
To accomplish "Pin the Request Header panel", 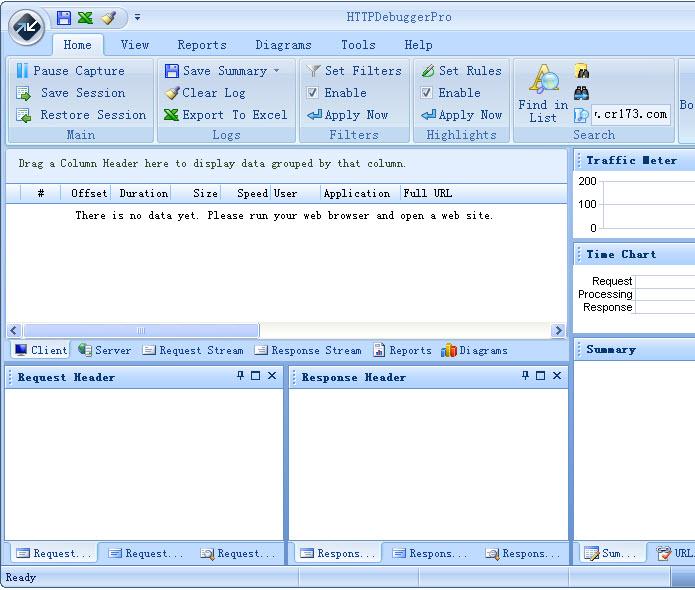I will click(240, 376).
